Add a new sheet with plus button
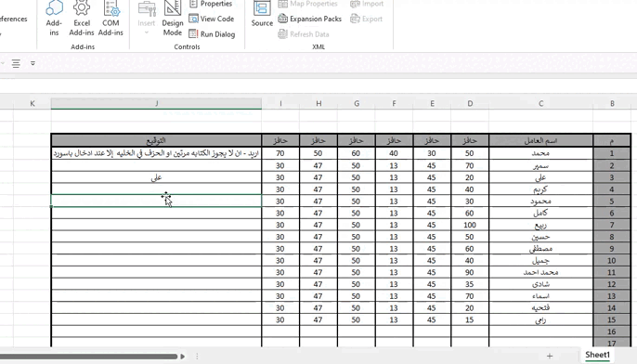Viewport: 637px width, 364px height. (x=550, y=356)
